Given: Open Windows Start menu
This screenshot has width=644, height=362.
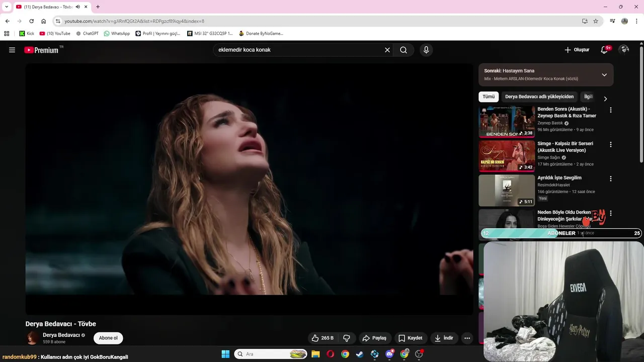Looking at the screenshot, I should point(225,354).
